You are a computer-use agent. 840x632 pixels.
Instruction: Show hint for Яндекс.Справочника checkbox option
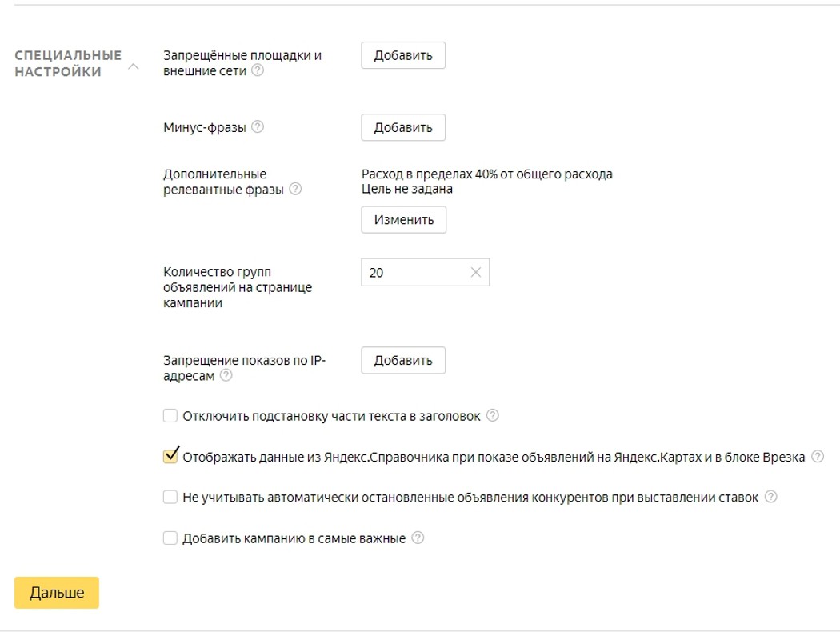click(x=818, y=456)
